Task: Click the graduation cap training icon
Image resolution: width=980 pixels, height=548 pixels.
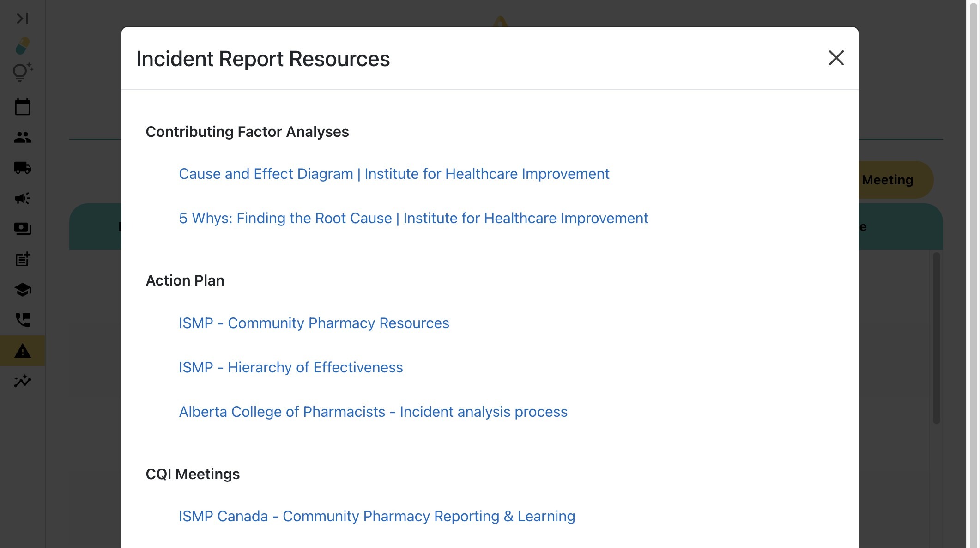Action: point(22,290)
